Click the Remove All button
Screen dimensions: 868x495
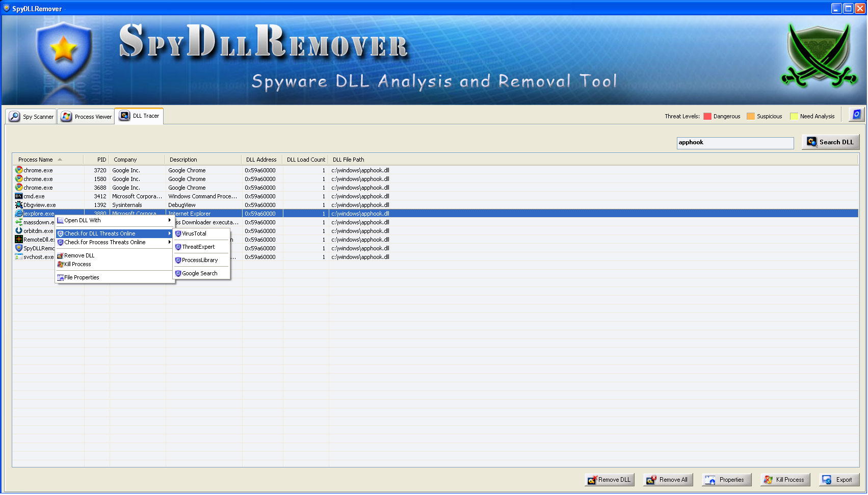pyautogui.click(x=668, y=480)
